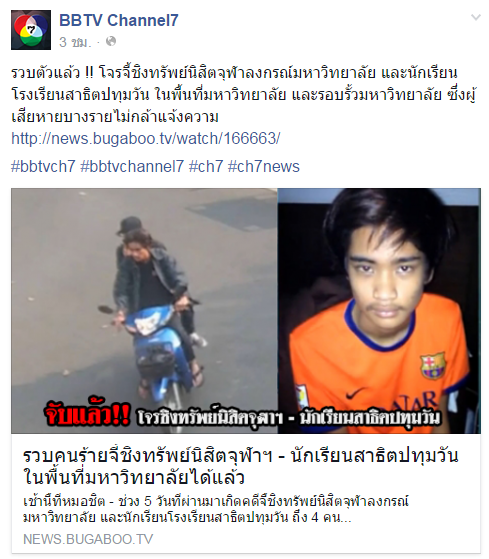
Task: Click the BBTV Channel7 profile logo
Action: pos(31,30)
